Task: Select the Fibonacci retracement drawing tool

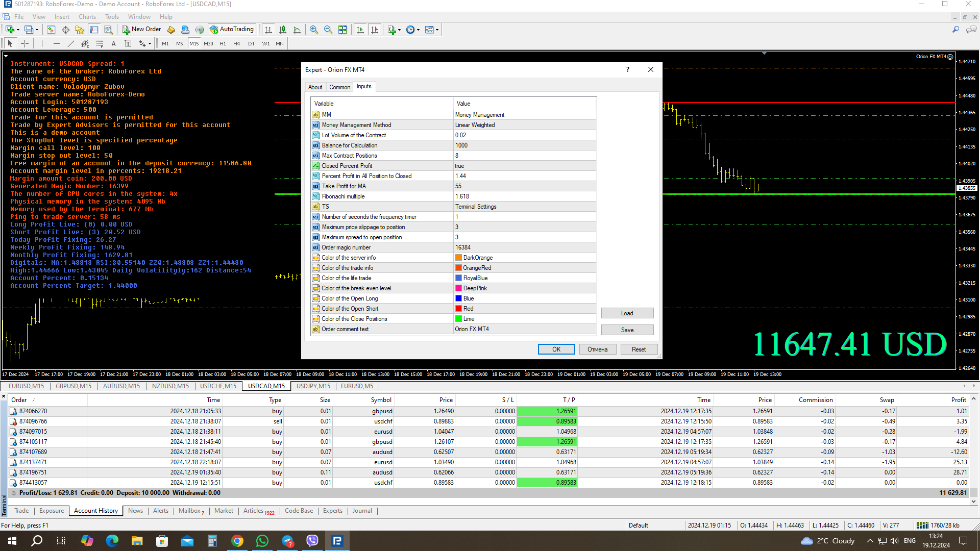Action: click(85, 43)
